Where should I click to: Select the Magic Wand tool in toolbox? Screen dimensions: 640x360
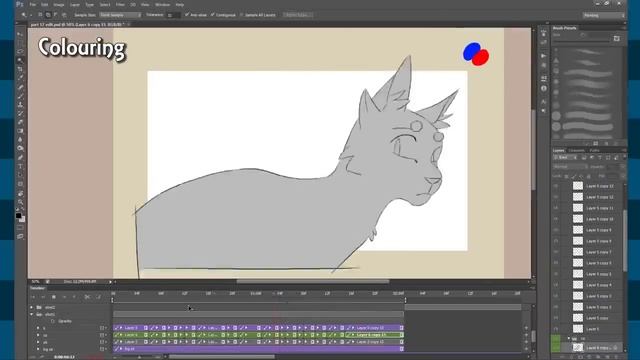tap(20, 60)
